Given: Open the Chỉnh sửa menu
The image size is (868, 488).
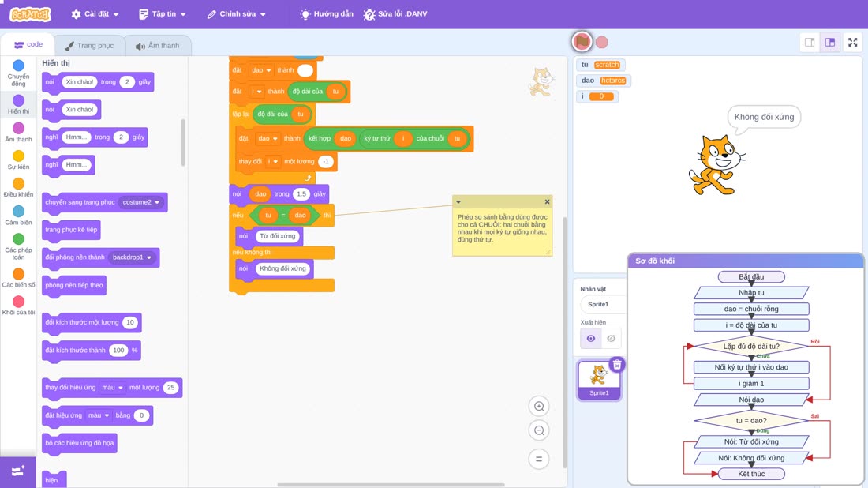Looking at the screenshot, I should tap(237, 14).
